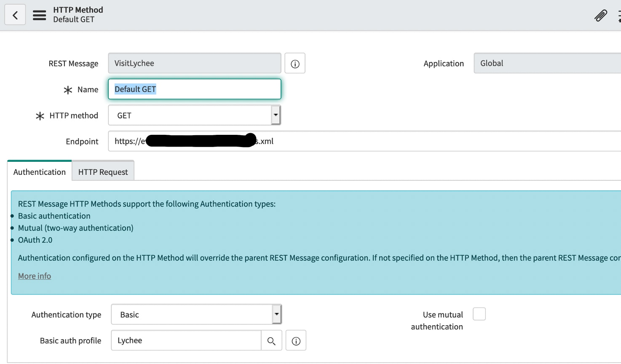Image resolution: width=621 pixels, height=364 pixels.
Task: Click the HTTP Method form title
Action: click(78, 10)
